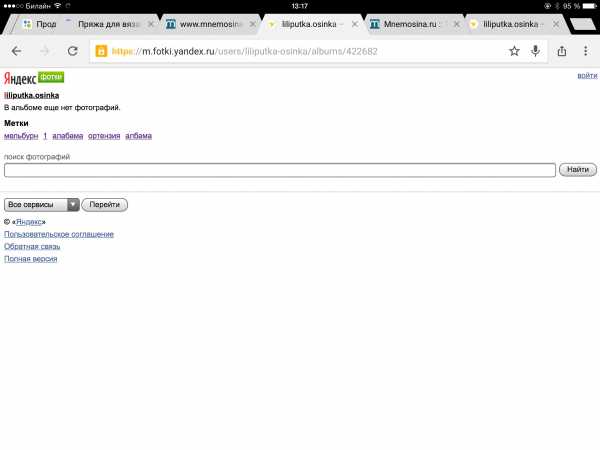The width and height of the screenshot is (600, 450).
Task: Open the Chrome three-dot menu
Action: point(586,51)
